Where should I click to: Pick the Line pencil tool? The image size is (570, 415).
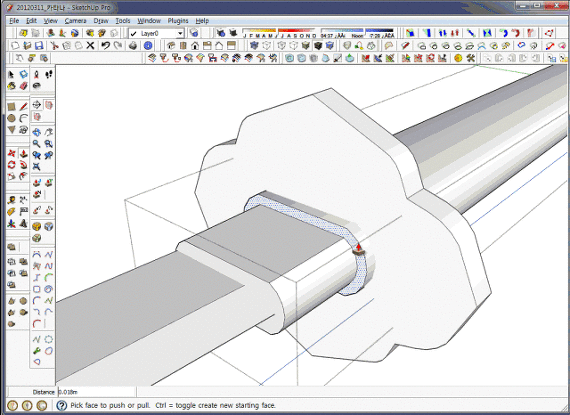tap(24, 107)
